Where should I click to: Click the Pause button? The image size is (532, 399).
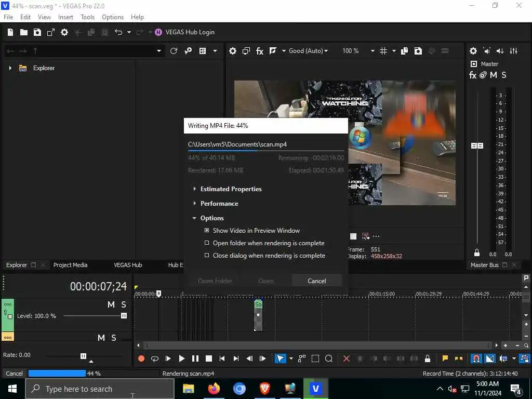click(195, 358)
